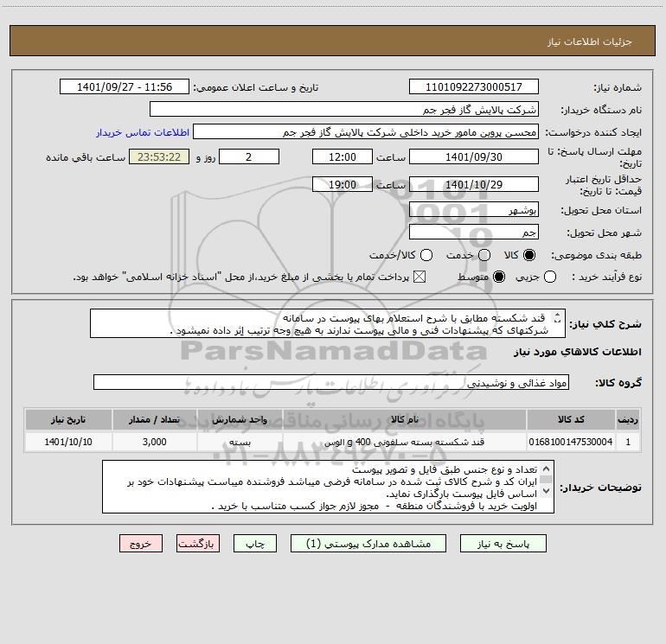The height and width of the screenshot is (644, 666).
Task: Click the buyer organization name field
Action: point(344,110)
